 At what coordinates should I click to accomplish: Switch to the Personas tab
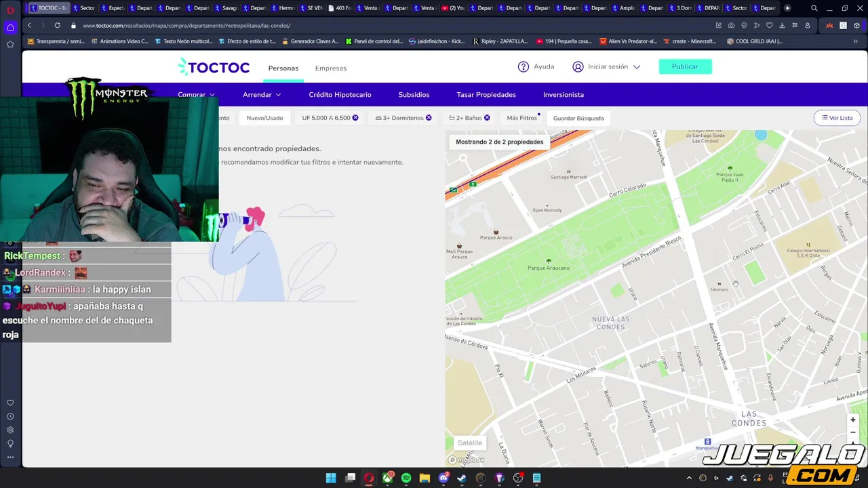[x=283, y=68]
